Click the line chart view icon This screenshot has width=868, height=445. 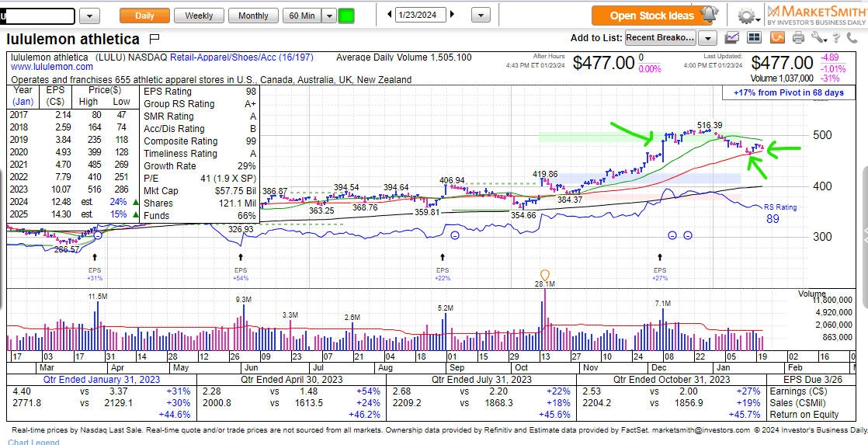click(733, 37)
